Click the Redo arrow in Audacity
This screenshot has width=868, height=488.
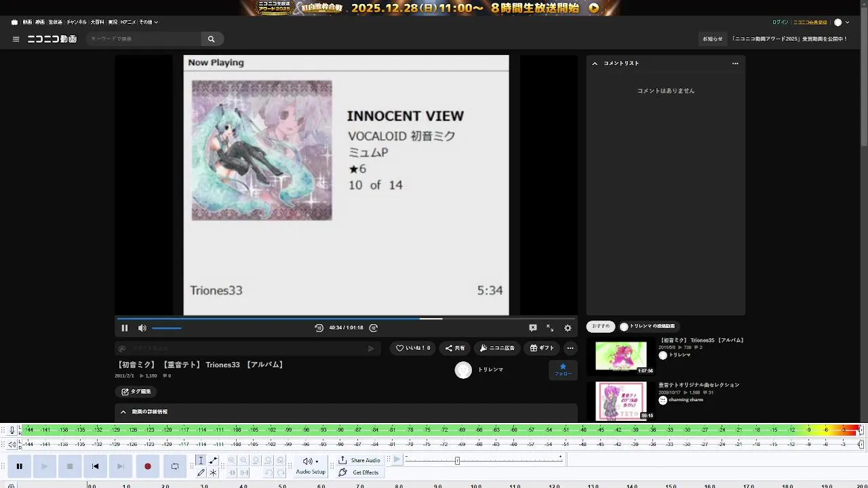click(281, 472)
